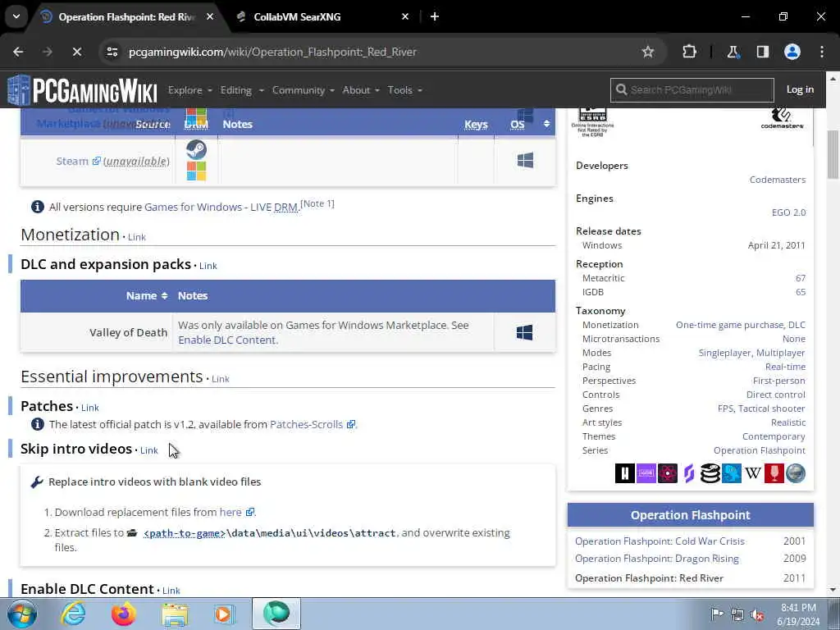Screen dimensions: 840x630
Task: Click the gray globe icon after WineHQ
Action: (796, 473)
